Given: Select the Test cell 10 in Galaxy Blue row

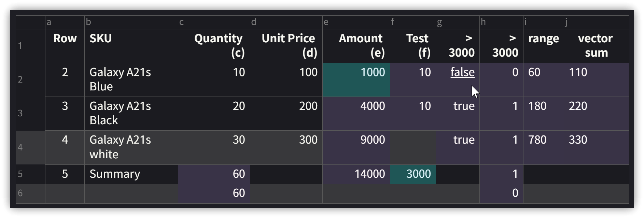Looking at the screenshot, I should [x=413, y=80].
